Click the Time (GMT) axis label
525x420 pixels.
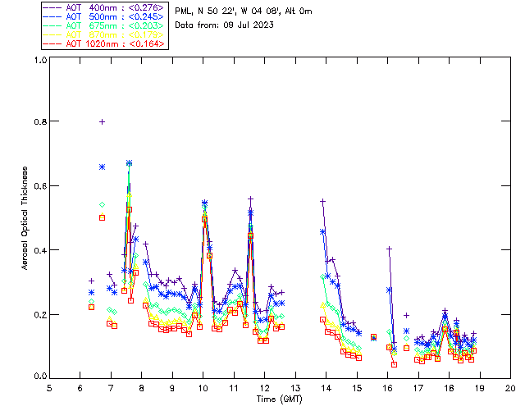tap(279, 399)
